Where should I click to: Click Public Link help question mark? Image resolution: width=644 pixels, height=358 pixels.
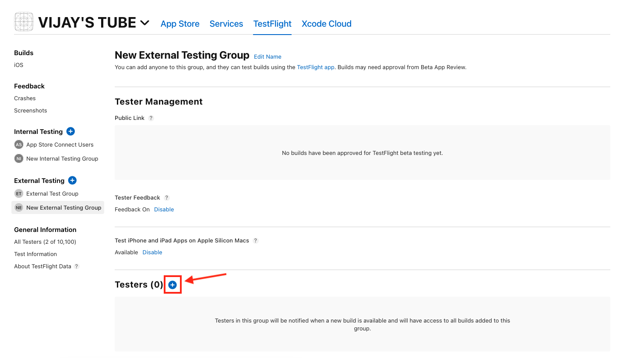tap(151, 118)
